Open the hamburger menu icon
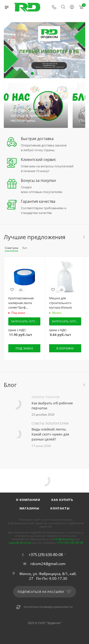 pyautogui.click(x=7, y=7)
